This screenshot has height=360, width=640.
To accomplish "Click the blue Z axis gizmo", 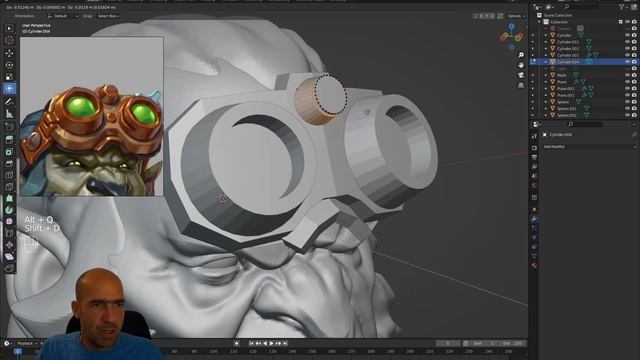I will tap(511, 27).
